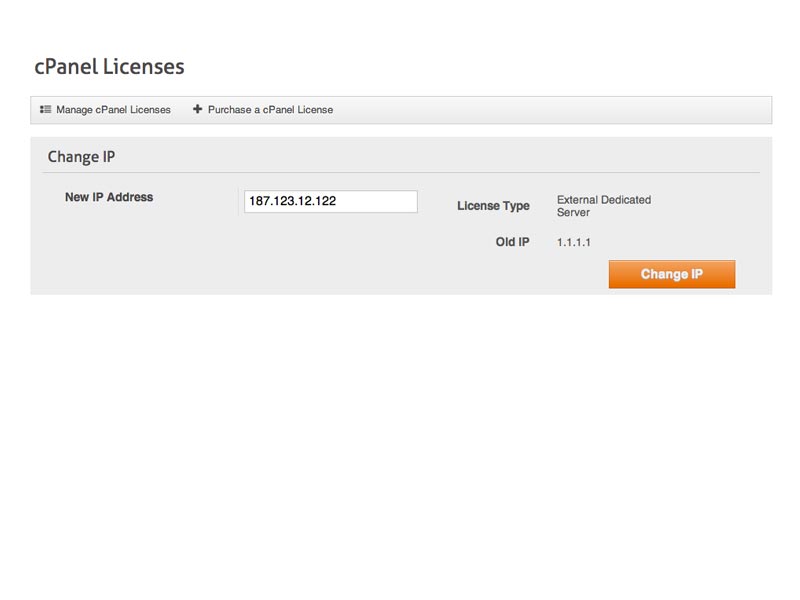This screenshot has width=800, height=600.
Task: Click the Old IP label
Action: tap(512, 242)
